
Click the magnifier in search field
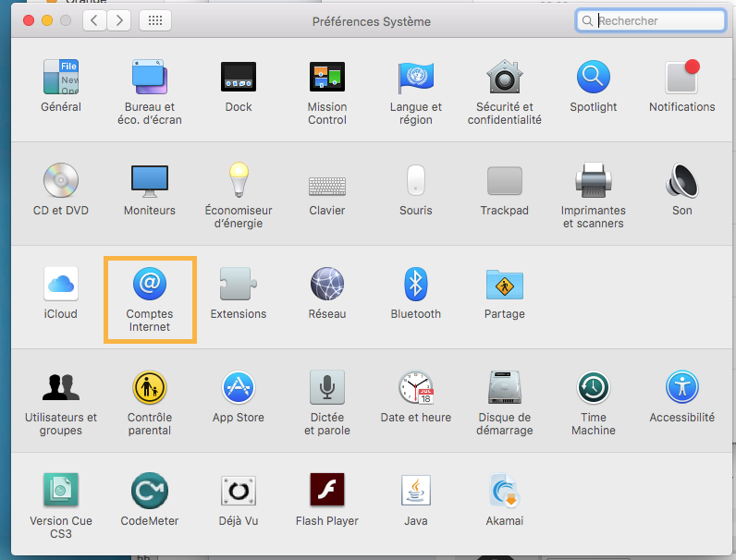587,20
